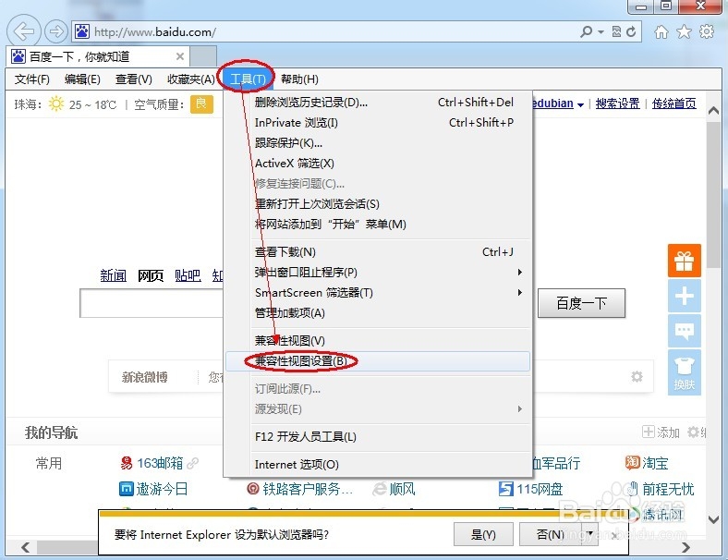Open Internet 选项(O) menu item
728x560 pixels.
(378, 464)
